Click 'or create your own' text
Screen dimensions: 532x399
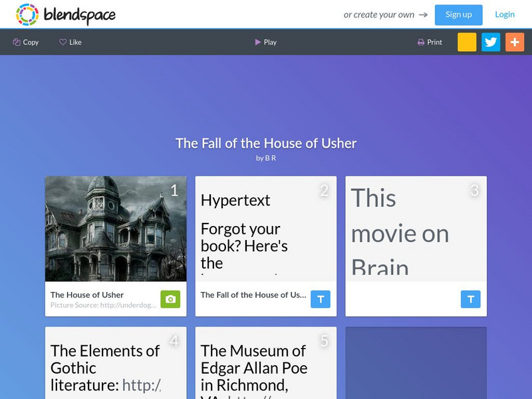[379, 15]
